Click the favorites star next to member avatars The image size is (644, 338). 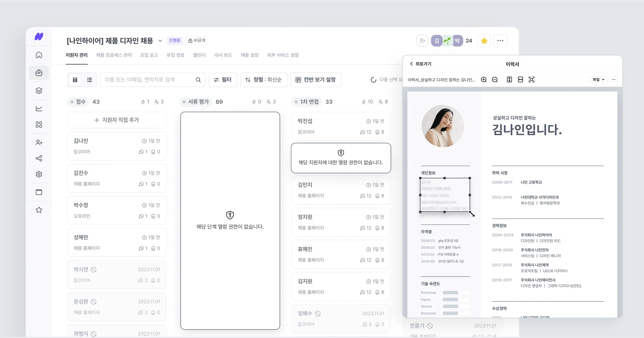pyautogui.click(x=484, y=41)
